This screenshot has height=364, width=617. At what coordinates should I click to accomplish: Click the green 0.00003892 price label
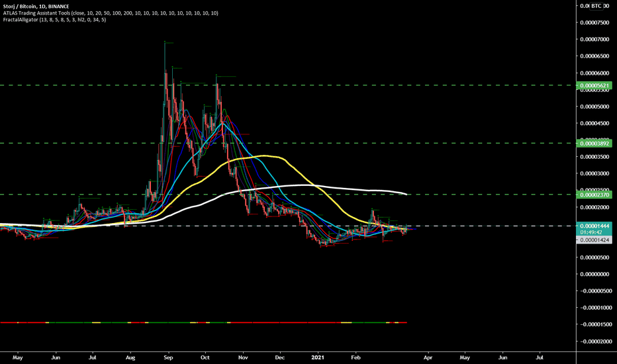[594, 144]
